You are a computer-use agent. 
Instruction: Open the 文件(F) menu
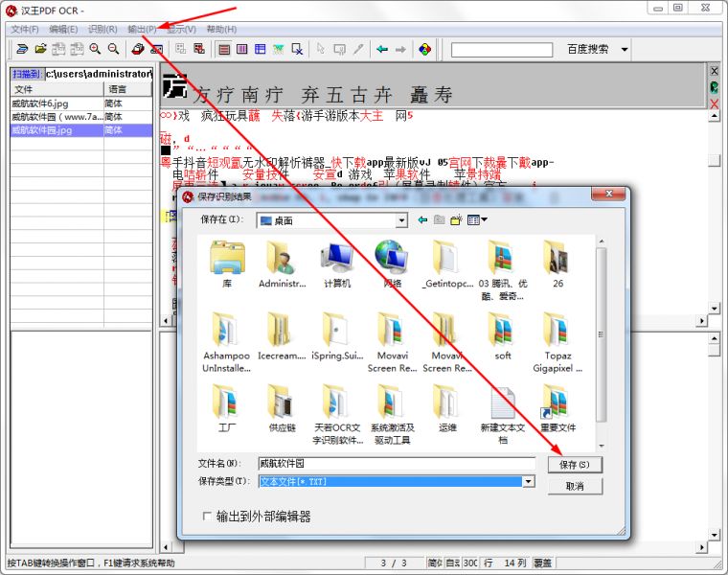point(25,30)
